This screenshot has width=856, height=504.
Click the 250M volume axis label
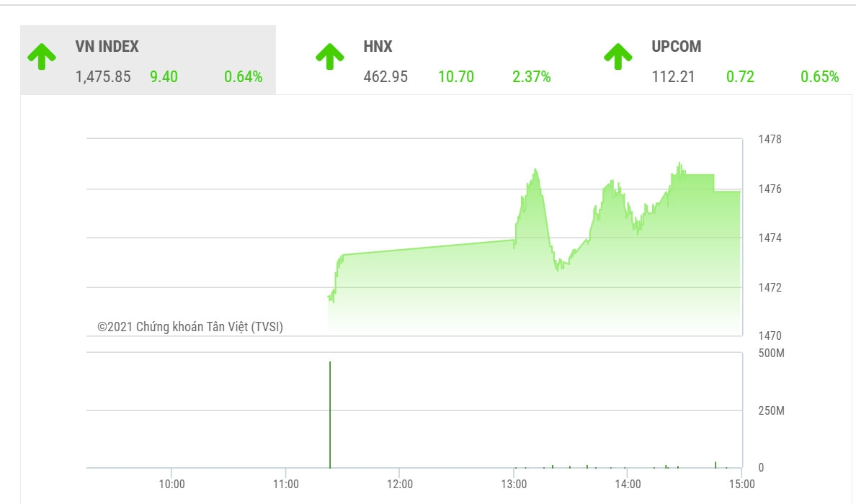772,410
